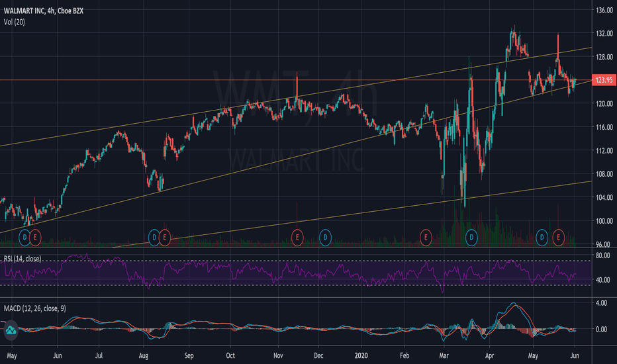The height and width of the screenshot is (364, 617).
Task: Click the current price label 123.95
Action: [x=604, y=80]
